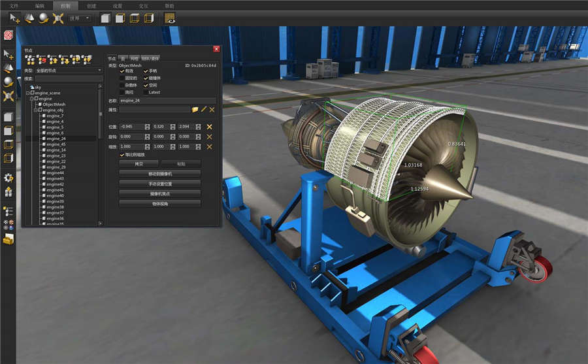The image size is (588, 364).
Task: Activate the rotate sphere tool in top toolbar
Action: click(x=43, y=18)
